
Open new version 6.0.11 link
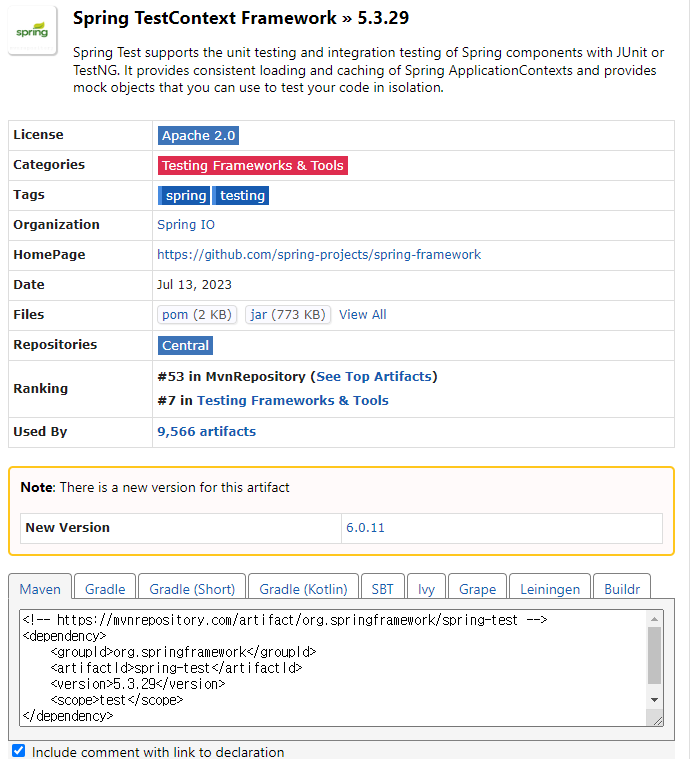pos(365,528)
